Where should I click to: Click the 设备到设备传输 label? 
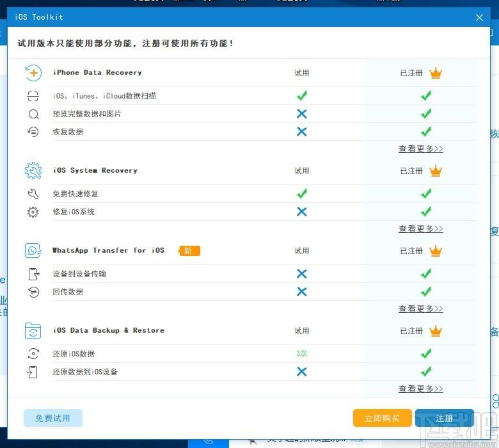pos(79,274)
